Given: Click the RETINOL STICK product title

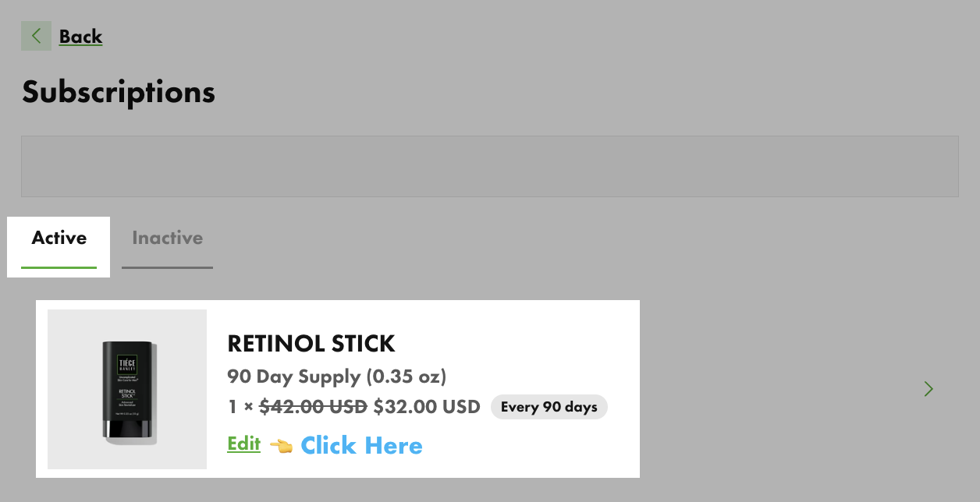Looking at the screenshot, I should pos(311,343).
